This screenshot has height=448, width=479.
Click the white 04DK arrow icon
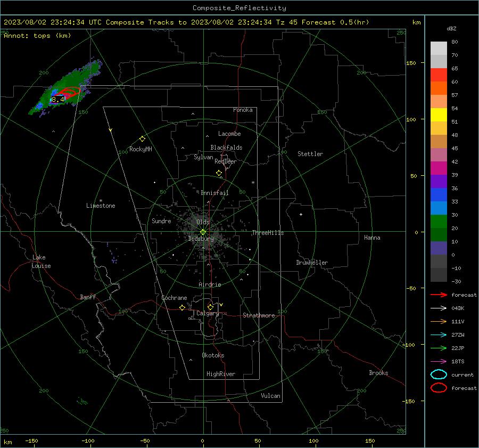click(x=439, y=308)
